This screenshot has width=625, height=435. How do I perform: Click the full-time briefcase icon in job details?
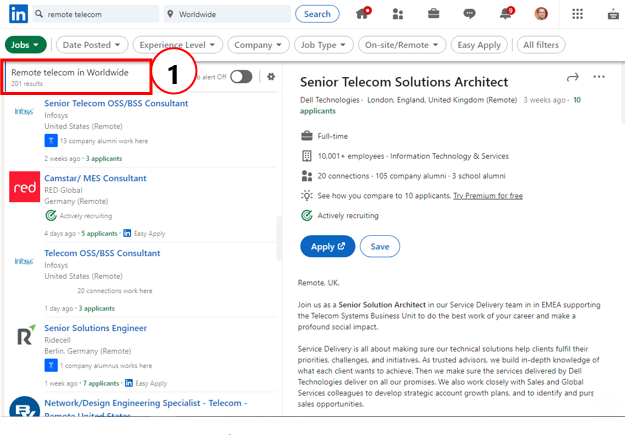pos(307,136)
